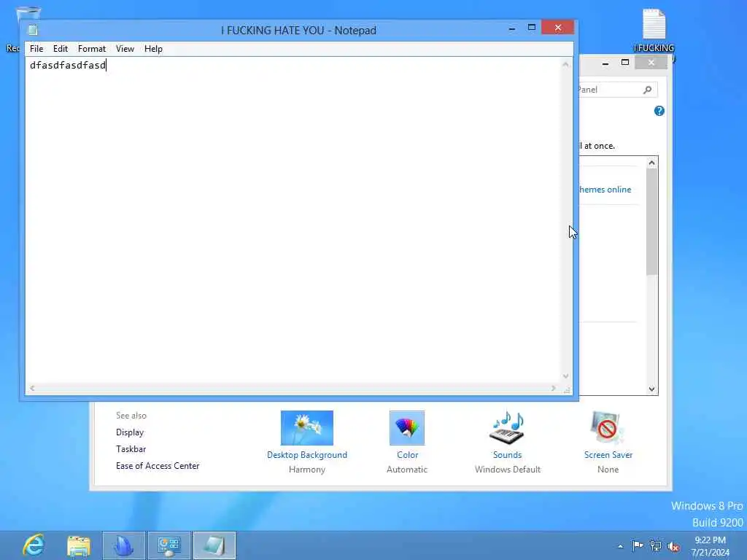Click Notepad horizontal scrollbar left arrow

coord(32,388)
